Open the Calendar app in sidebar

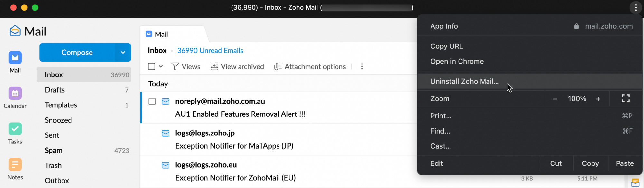click(x=15, y=93)
